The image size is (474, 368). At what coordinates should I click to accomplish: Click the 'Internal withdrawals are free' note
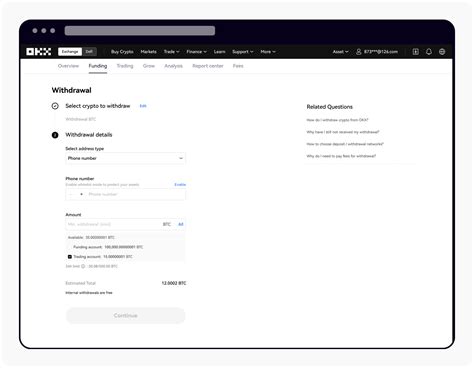pos(89,293)
